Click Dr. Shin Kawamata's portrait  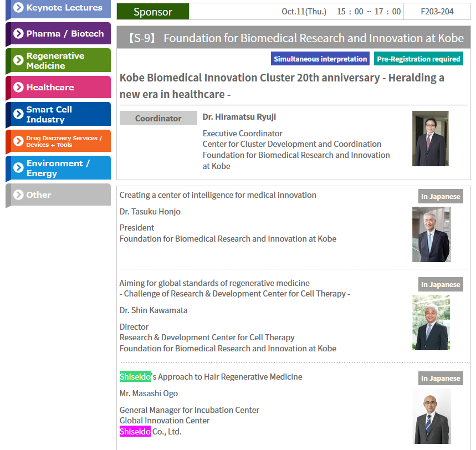[431, 323]
